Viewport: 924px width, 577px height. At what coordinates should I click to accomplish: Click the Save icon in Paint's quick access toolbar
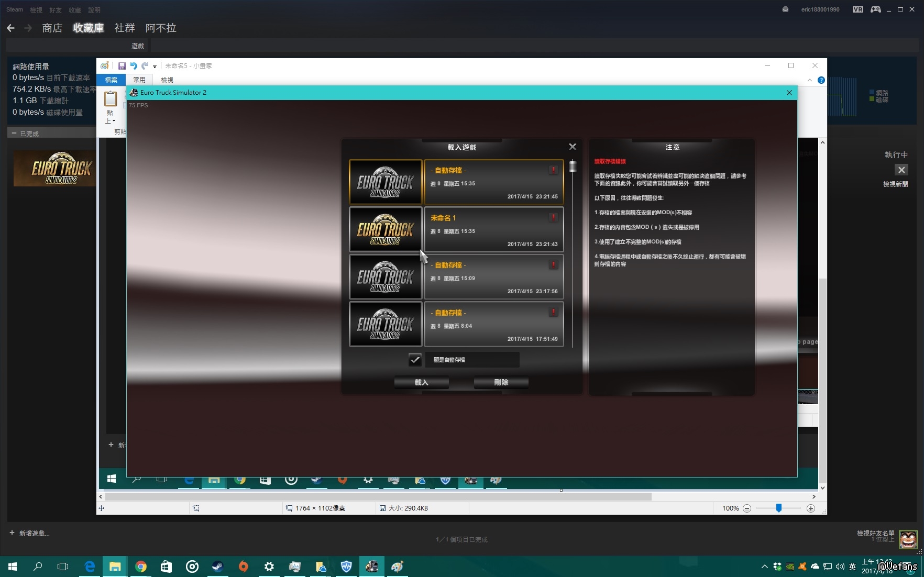tap(122, 66)
